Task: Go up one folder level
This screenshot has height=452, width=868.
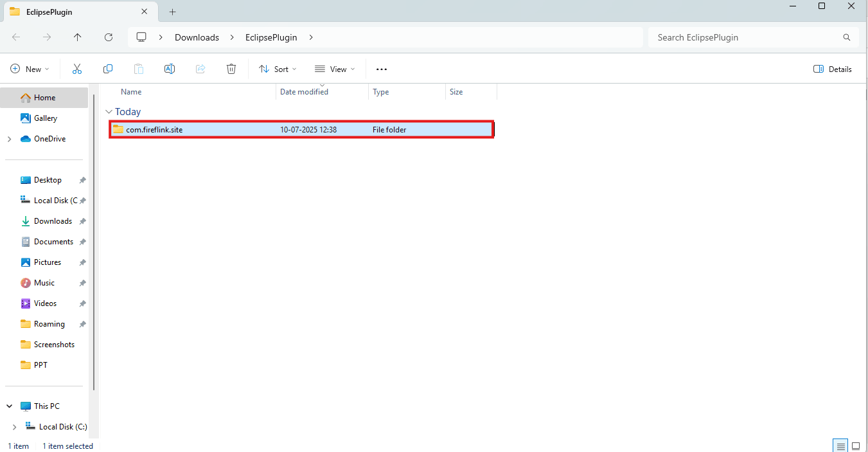Action: (x=78, y=37)
